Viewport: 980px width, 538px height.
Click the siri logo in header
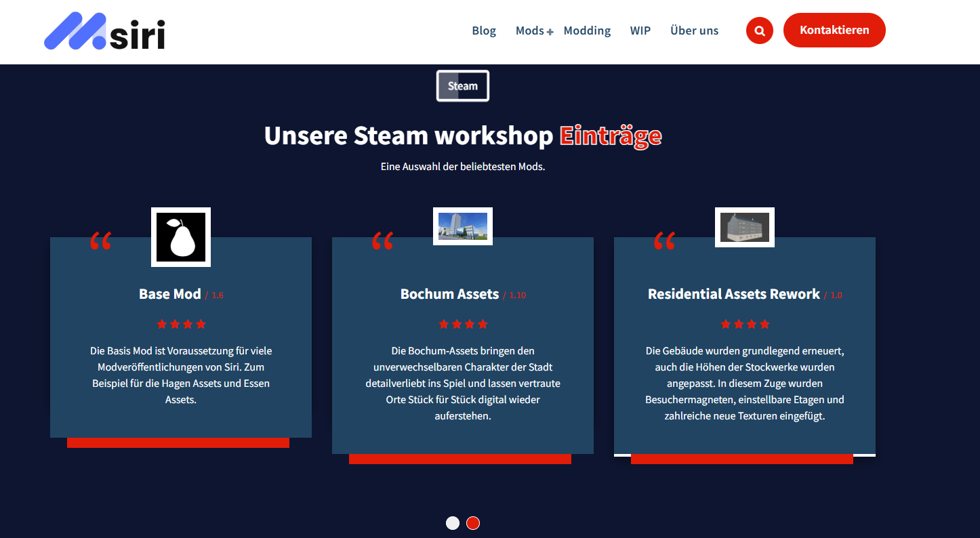click(x=105, y=32)
